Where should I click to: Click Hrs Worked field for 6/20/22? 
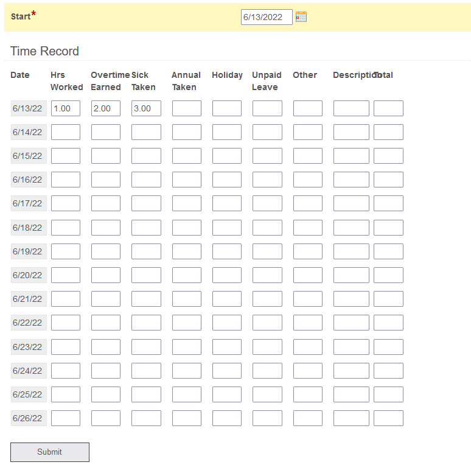click(66, 275)
